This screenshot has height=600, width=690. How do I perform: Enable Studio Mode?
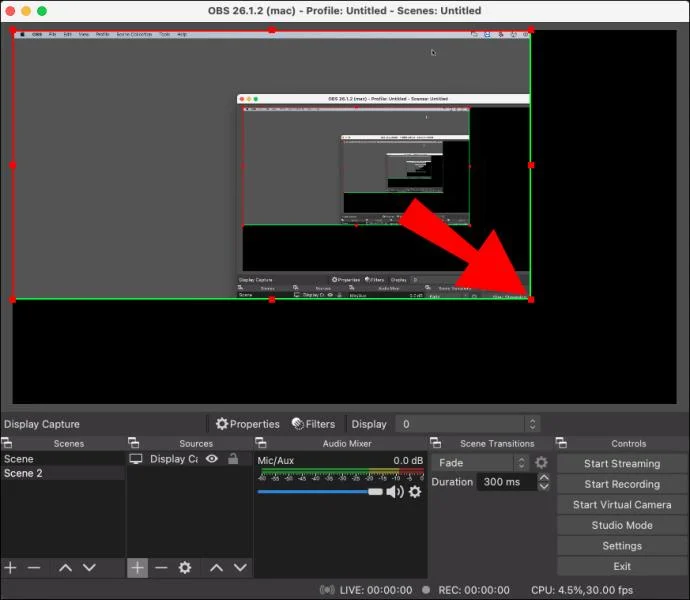click(622, 525)
